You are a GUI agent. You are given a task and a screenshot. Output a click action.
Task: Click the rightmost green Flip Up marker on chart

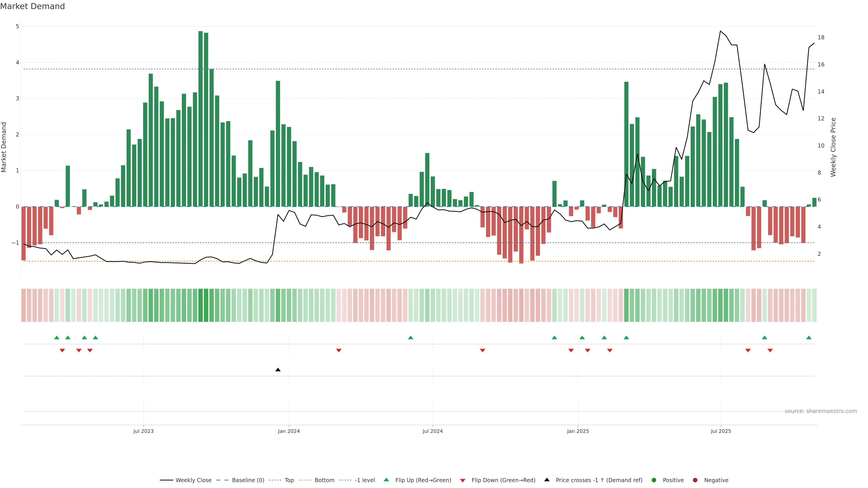coord(809,338)
